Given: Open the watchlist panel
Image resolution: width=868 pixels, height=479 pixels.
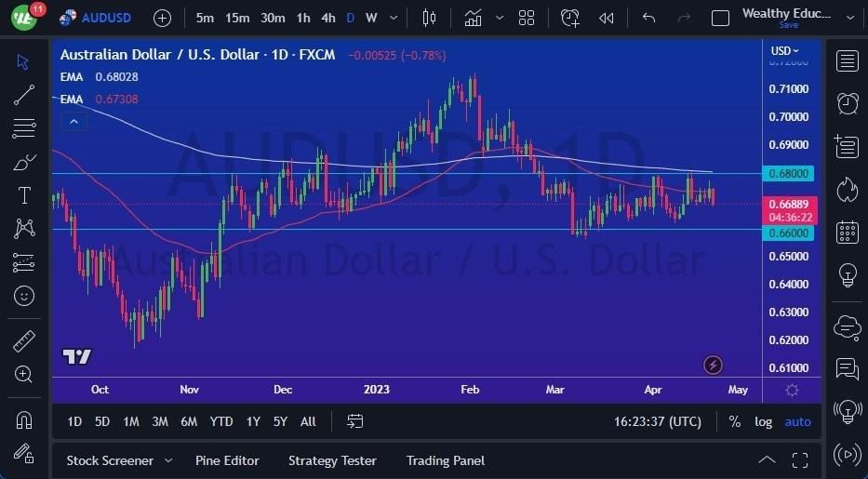Looking at the screenshot, I should tap(847, 61).
